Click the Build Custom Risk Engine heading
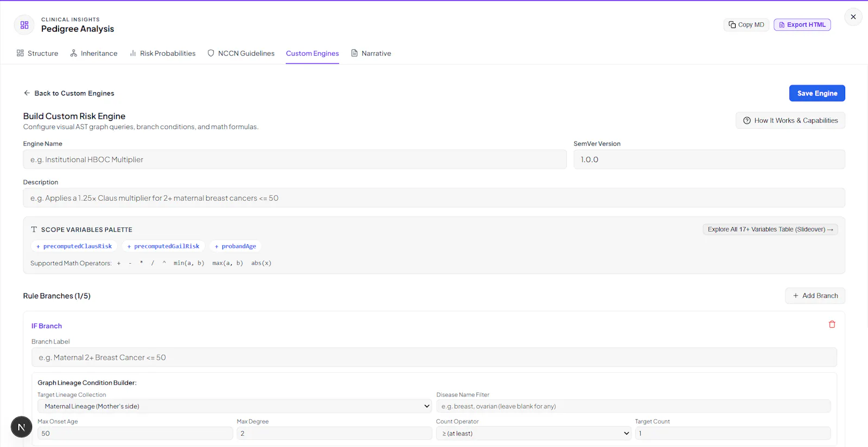 (x=74, y=116)
